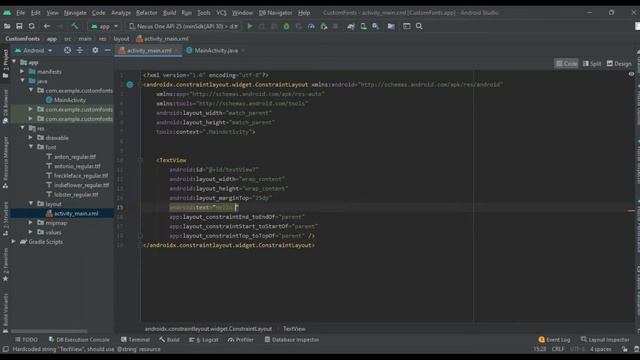Image resolution: width=640 pixels, height=360 pixels.
Task: Click the Search Everywhere magnifier icon
Action: pyautogui.click(x=419, y=26)
